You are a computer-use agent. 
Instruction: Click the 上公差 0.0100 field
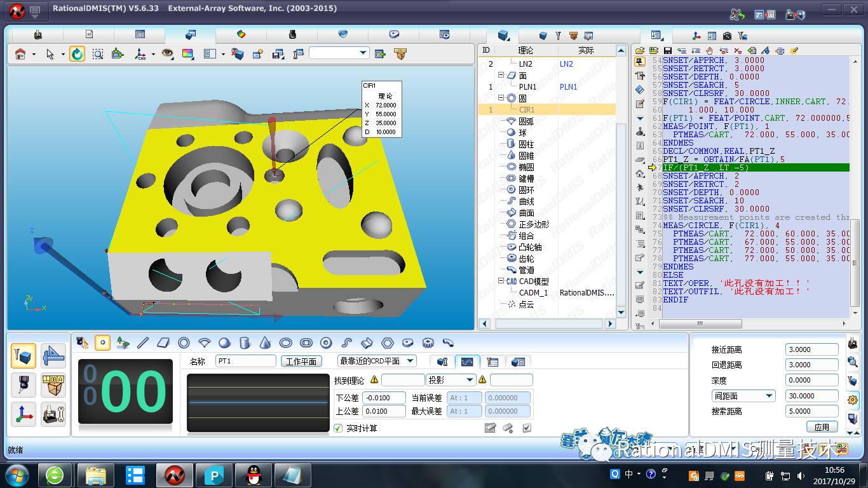pyautogui.click(x=384, y=411)
